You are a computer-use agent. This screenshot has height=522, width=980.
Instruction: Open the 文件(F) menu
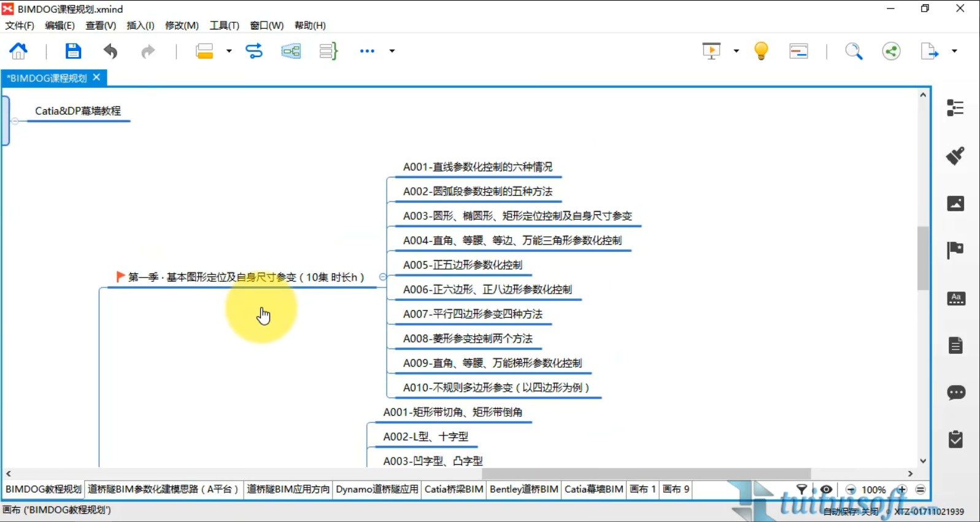[x=20, y=25]
